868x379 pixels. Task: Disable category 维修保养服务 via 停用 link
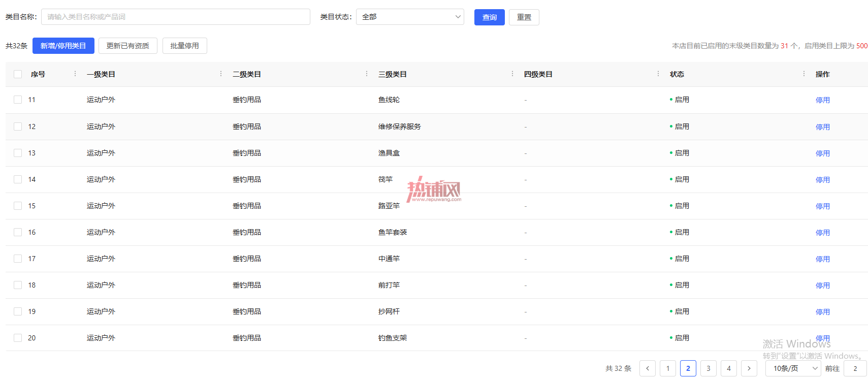click(823, 127)
